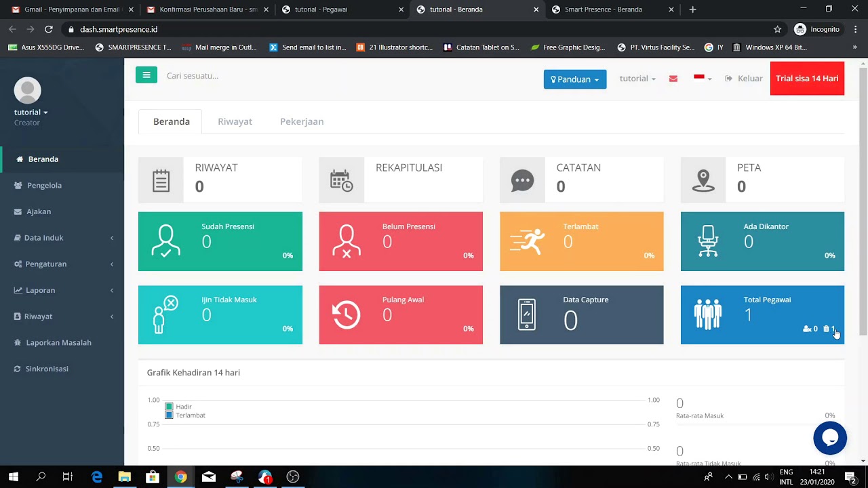
Task: Open the sidebar tutorial profile dropdown
Action: [x=31, y=113]
